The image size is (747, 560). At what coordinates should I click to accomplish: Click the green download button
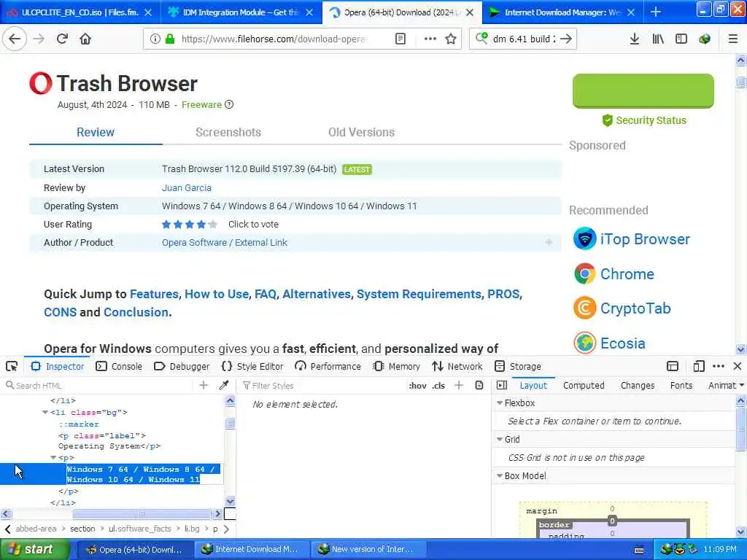(x=643, y=91)
